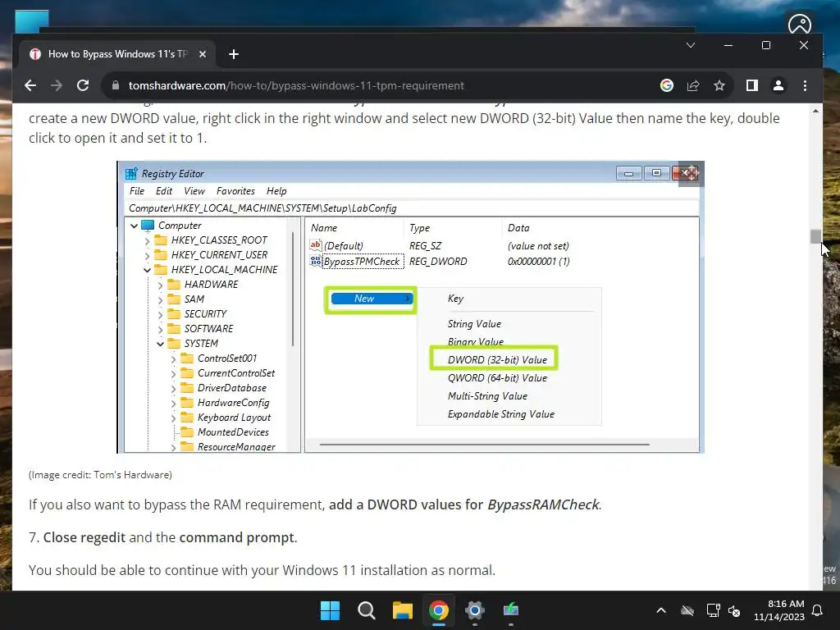Select the How to Bypass Windows 11 tab

[117, 54]
